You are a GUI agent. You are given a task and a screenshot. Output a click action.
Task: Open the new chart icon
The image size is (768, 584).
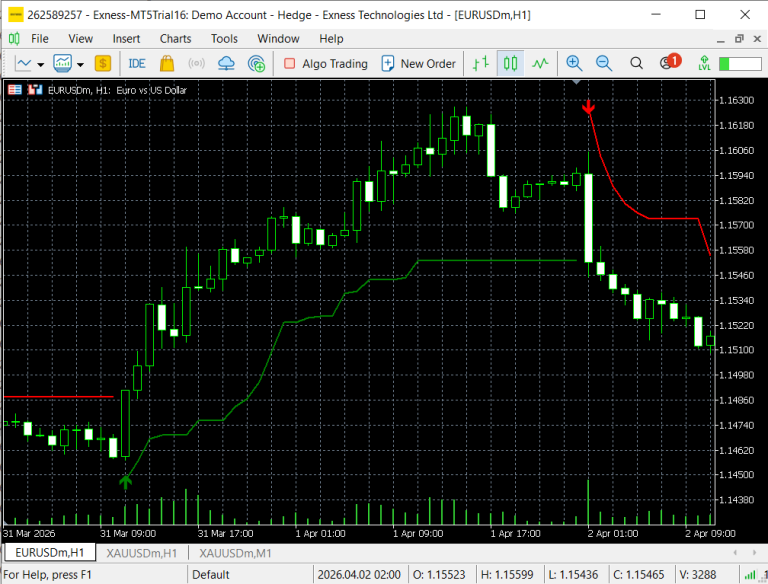(24, 64)
